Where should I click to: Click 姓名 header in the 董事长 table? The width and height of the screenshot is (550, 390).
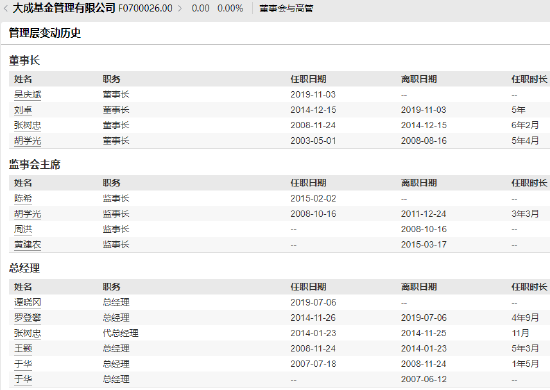pyautogui.click(x=23, y=79)
